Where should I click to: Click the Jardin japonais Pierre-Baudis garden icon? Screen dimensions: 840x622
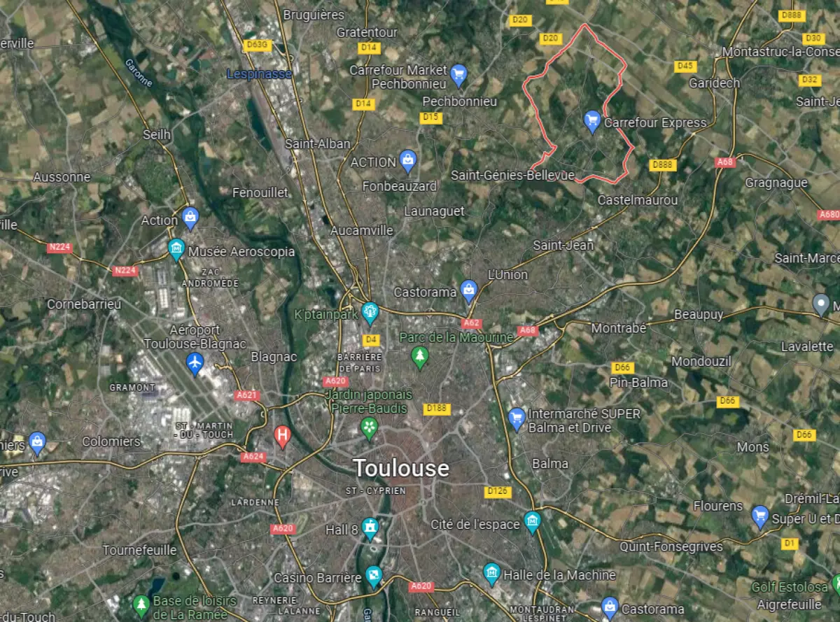click(369, 427)
